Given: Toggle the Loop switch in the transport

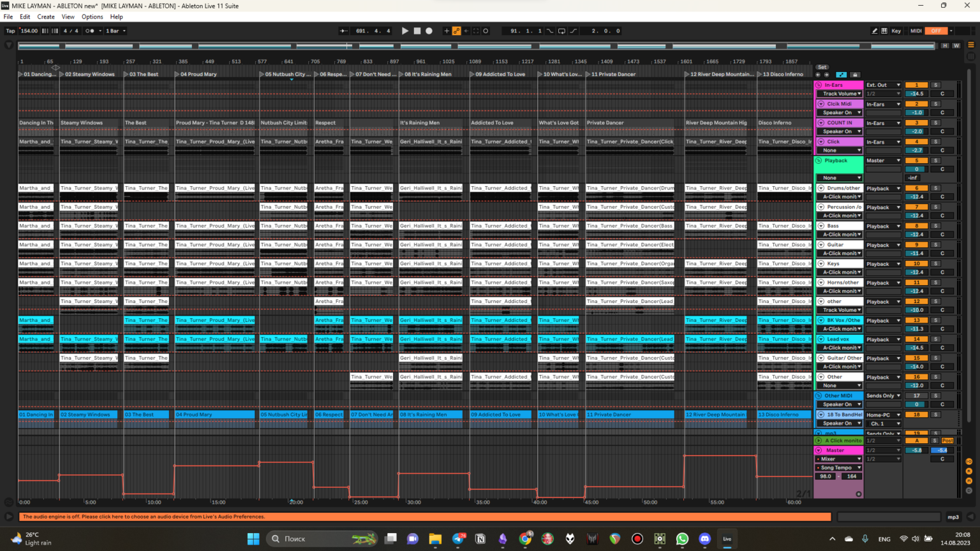Looking at the screenshot, I should click(561, 31).
